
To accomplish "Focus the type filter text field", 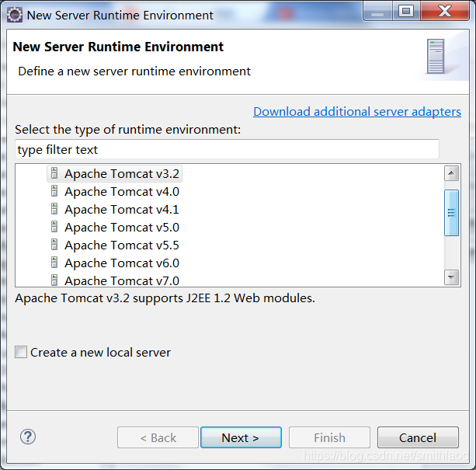I will tap(227, 149).
